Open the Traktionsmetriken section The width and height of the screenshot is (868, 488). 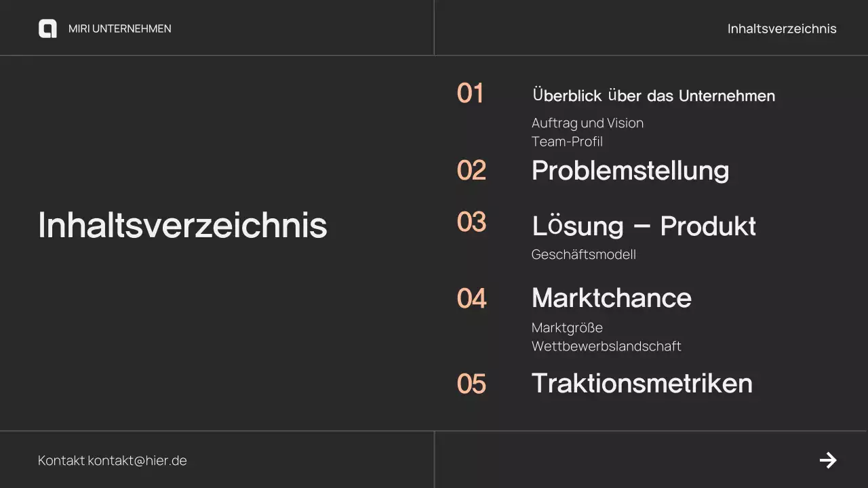click(642, 384)
